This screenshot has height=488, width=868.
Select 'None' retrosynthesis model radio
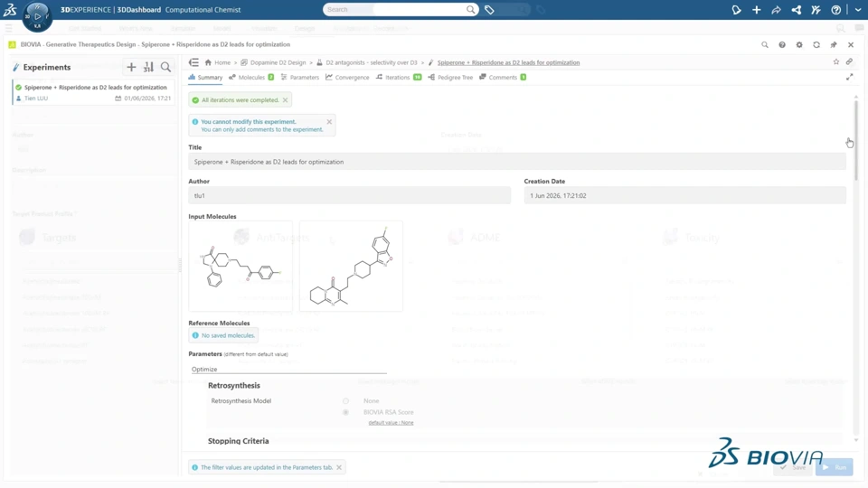tap(345, 401)
